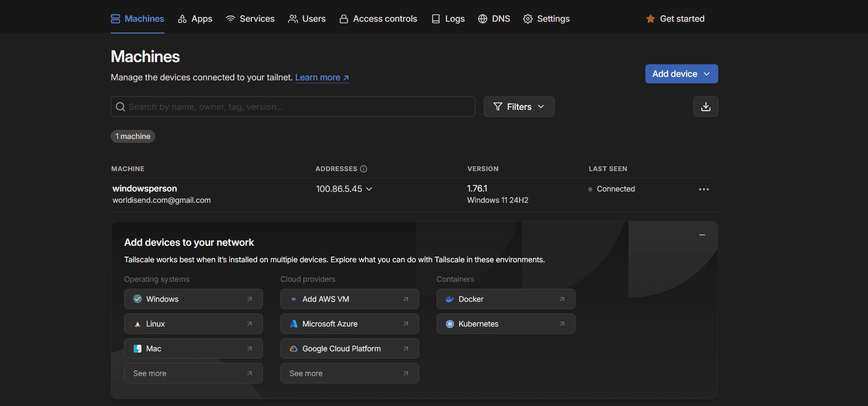868x406 pixels.
Task: Open the Linux install guide
Action: pos(194,324)
